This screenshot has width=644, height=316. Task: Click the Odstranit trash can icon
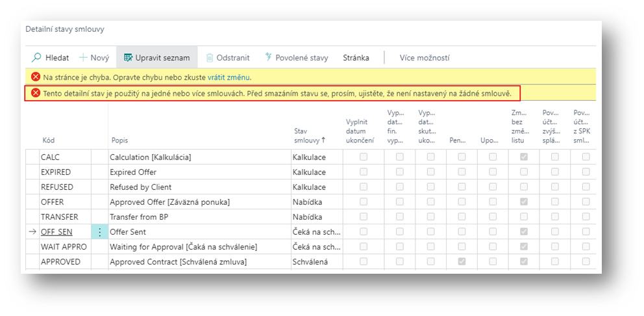(210, 58)
